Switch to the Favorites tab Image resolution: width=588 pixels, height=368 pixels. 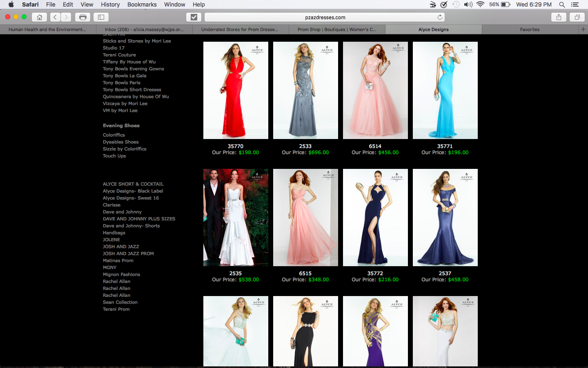point(530,29)
